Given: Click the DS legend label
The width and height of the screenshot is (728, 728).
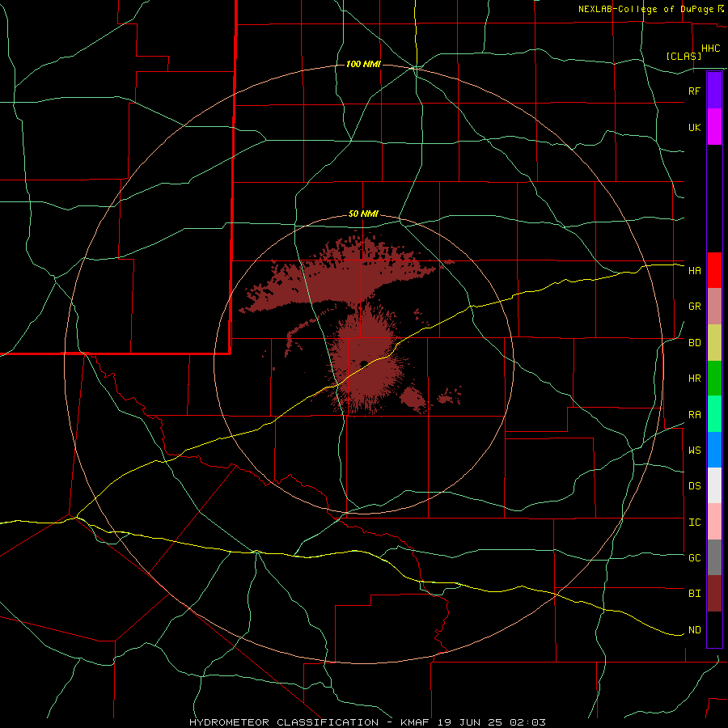Looking at the screenshot, I should [694, 486].
